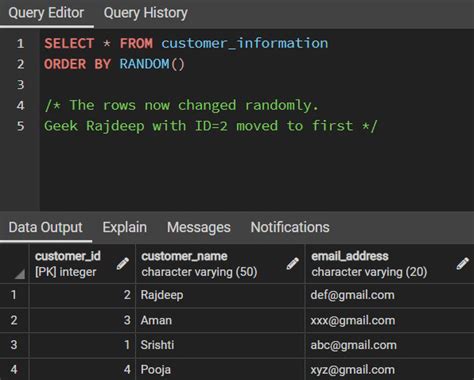Screen dimensions: 474x380
Task: Select result row number 3
Action: (x=14, y=345)
